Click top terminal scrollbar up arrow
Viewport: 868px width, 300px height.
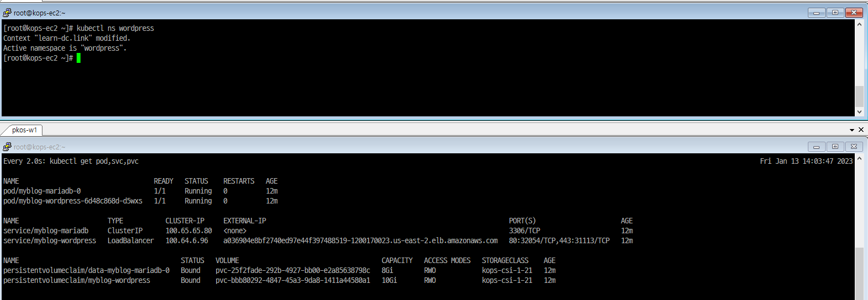pyautogui.click(x=859, y=24)
